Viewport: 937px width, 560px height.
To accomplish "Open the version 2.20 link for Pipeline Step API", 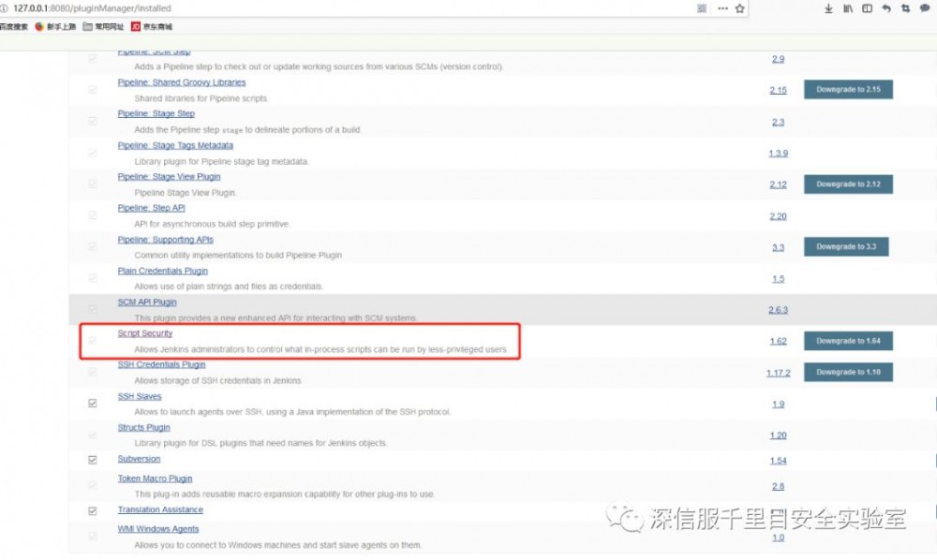I will [x=778, y=215].
